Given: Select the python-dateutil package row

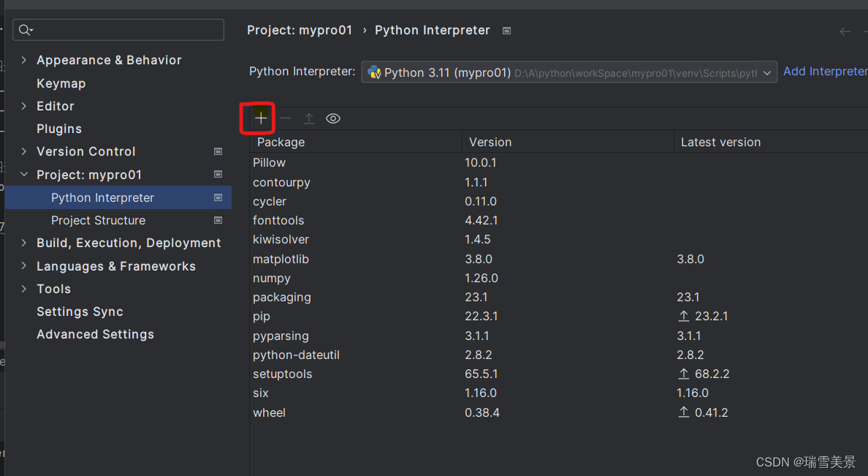Looking at the screenshot, I should pos(558,355).
